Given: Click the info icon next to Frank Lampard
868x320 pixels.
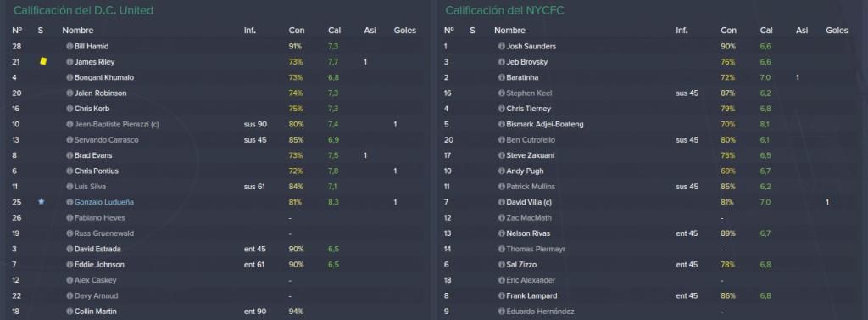Looking at the screenshot, I should point(502,296).
